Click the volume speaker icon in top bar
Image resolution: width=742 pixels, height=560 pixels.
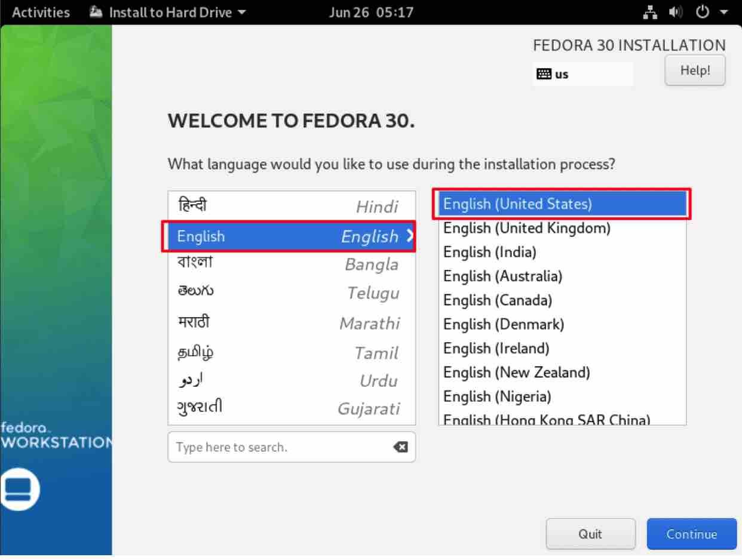(x=676, y=13)
